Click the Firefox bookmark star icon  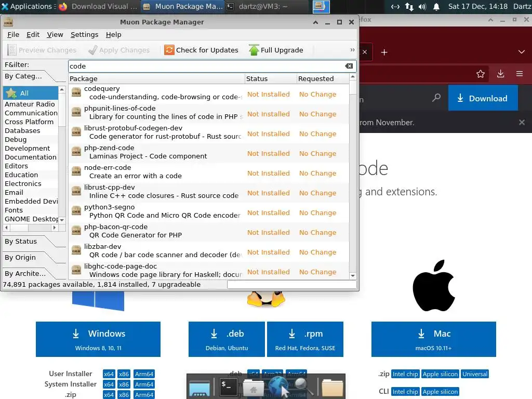tap(481, 74)
